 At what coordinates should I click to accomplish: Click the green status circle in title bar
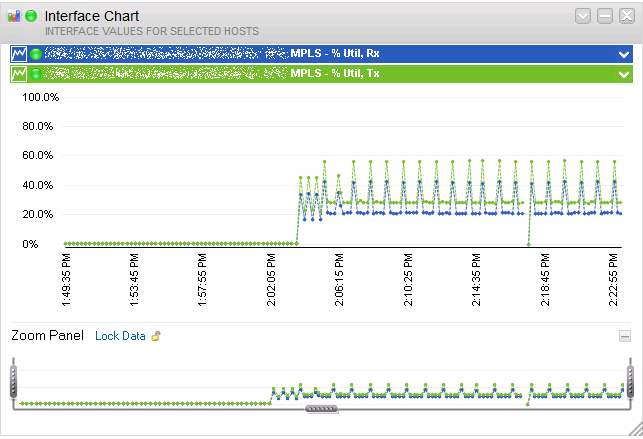(31, 16)
